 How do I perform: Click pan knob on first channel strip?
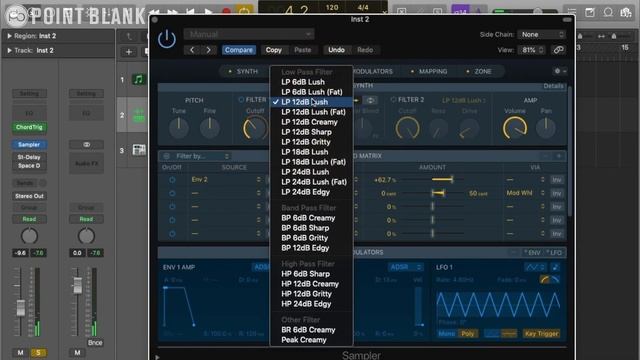29,236
